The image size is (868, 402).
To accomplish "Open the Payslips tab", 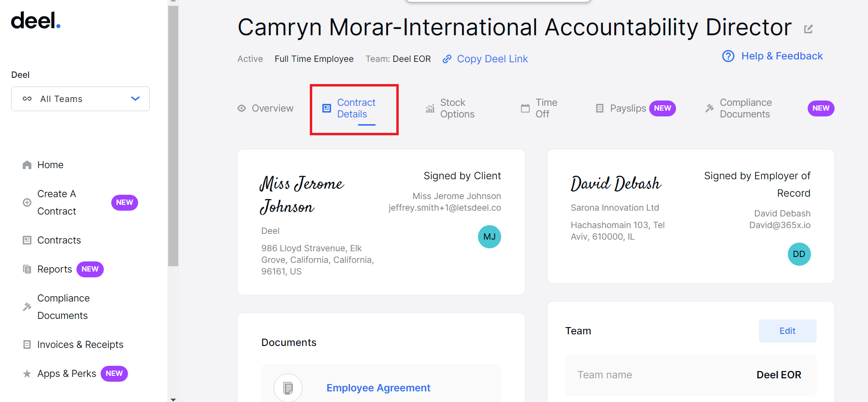I will [628, 108].
